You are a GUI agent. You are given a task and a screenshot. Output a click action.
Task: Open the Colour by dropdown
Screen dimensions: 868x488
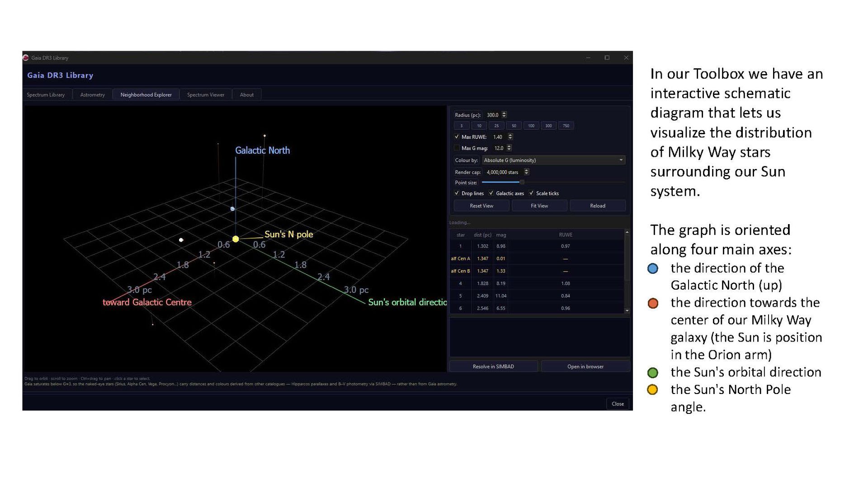[x=554, y=160]
